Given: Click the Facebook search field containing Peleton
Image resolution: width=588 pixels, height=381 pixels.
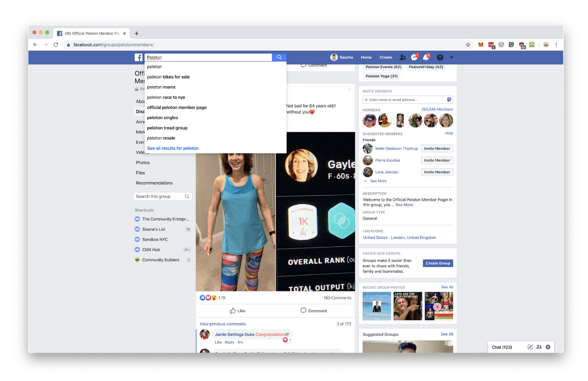Looking at the screenshot, I should (208, 58).
